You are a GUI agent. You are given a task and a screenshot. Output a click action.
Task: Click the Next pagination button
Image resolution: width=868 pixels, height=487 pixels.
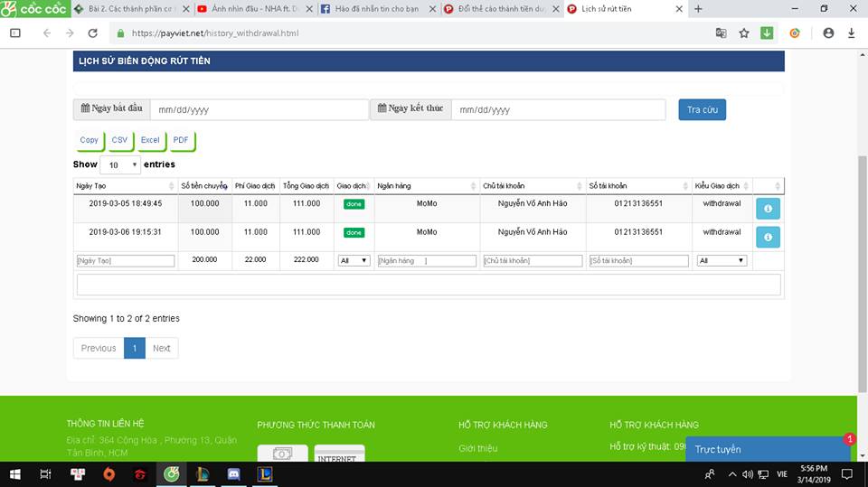(x=162, y=348)
